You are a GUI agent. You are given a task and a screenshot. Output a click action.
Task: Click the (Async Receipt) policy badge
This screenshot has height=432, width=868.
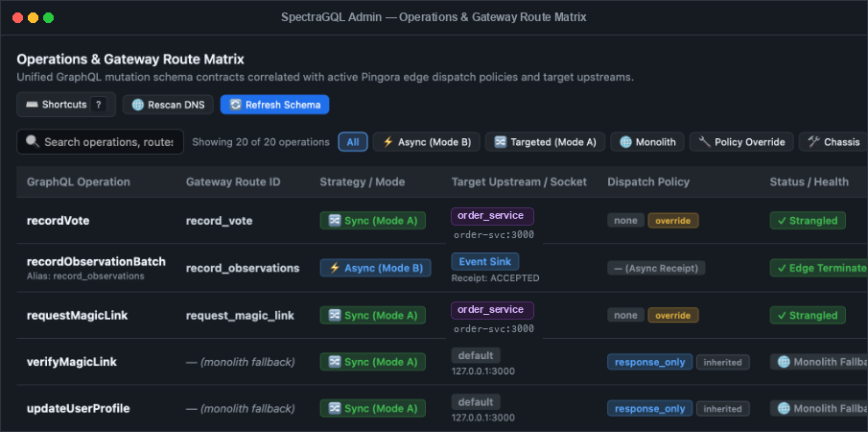click(656, 268)
